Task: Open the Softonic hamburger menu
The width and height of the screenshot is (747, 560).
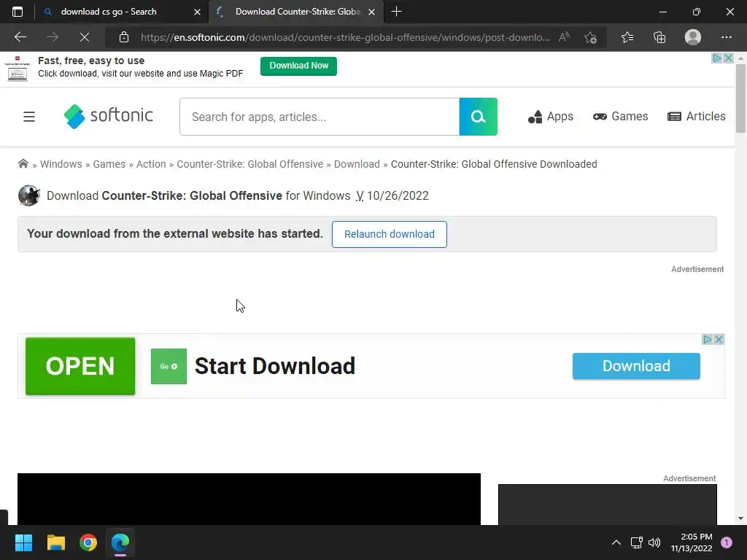Action: point(29,117)
